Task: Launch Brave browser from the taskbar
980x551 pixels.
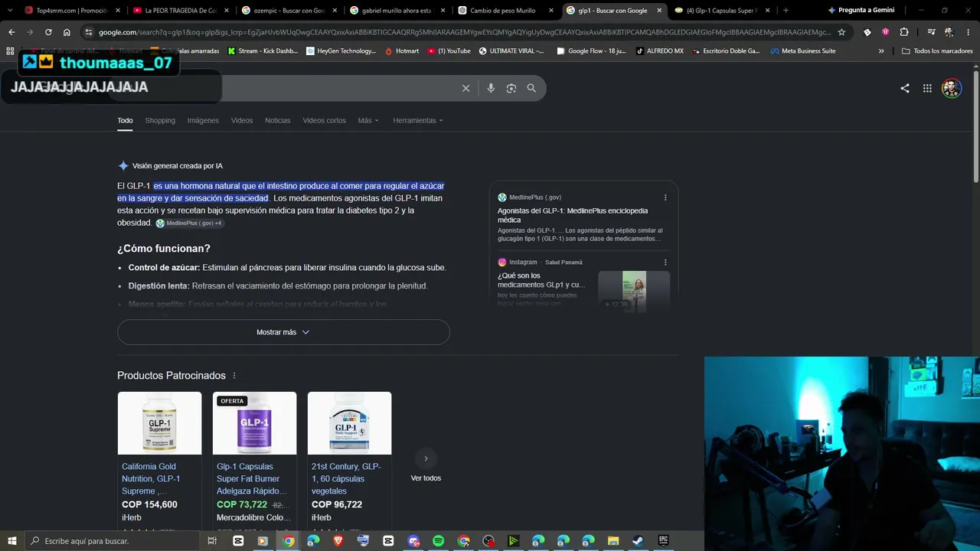Action: tap(338, 541)
